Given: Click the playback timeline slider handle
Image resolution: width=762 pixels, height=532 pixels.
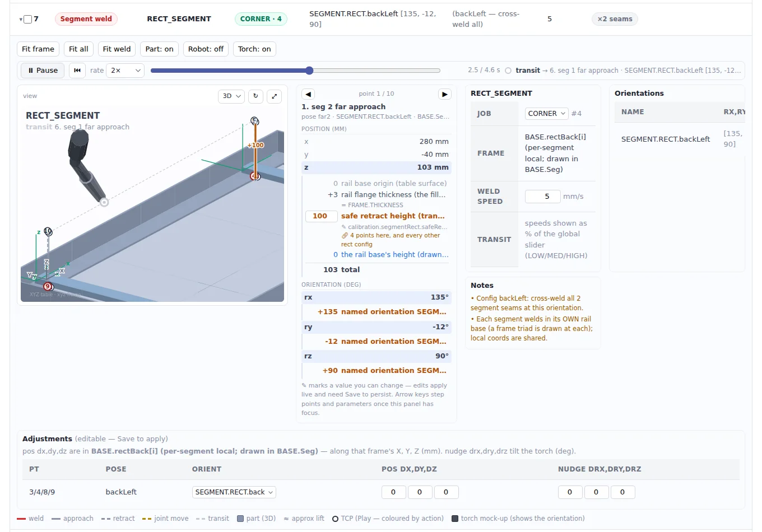Looking at the screenshot, I should (309, 71).
